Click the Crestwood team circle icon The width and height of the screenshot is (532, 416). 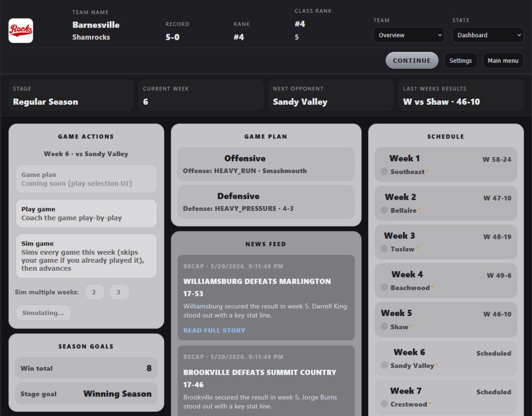[384, 404]
